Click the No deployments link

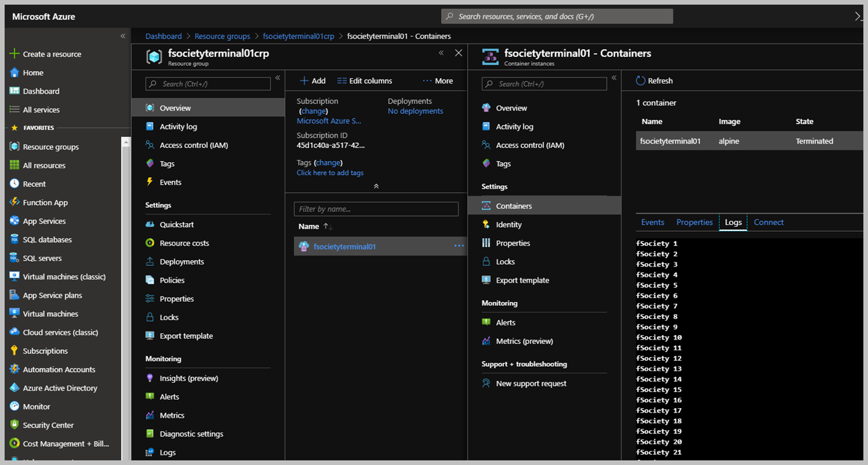(x=415, y=111)
